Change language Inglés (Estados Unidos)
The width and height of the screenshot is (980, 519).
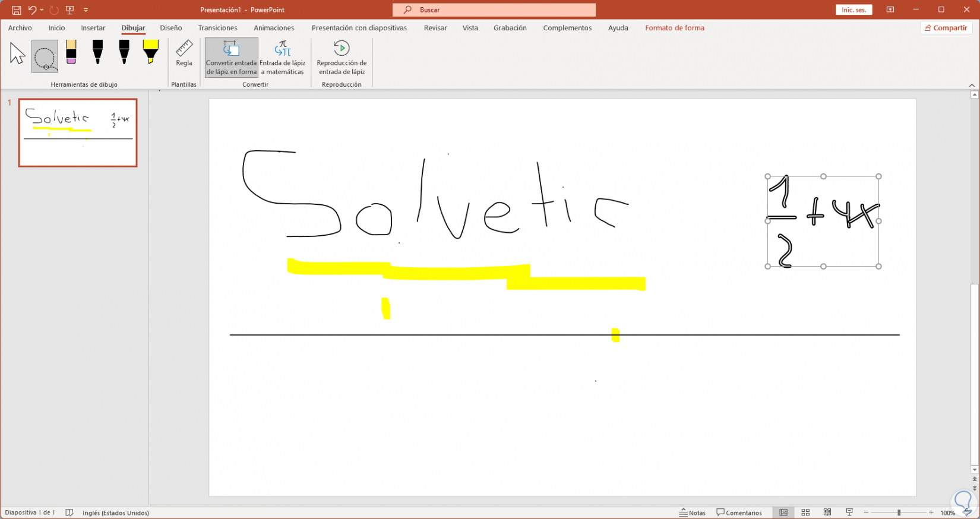click(116, 512)
